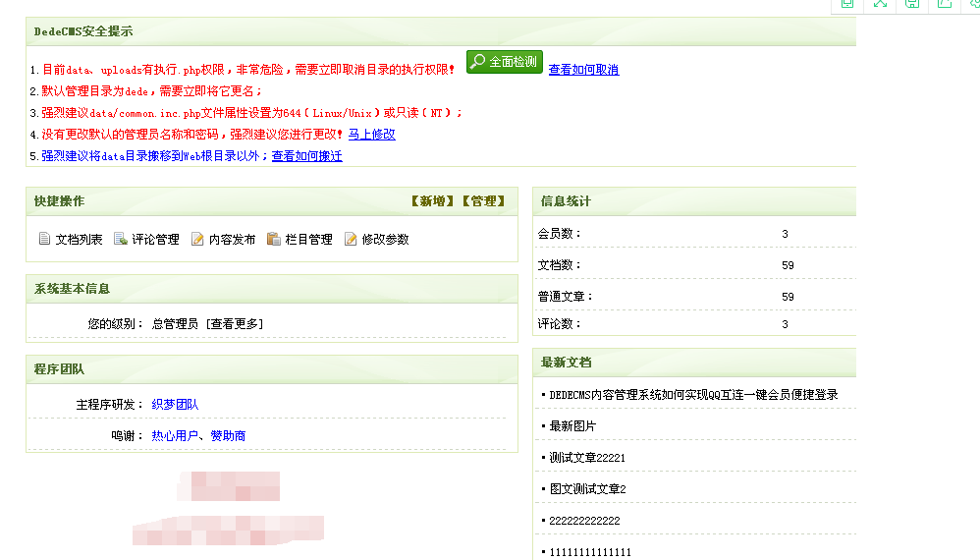Click the 热心用户 link

coord(175,436)
